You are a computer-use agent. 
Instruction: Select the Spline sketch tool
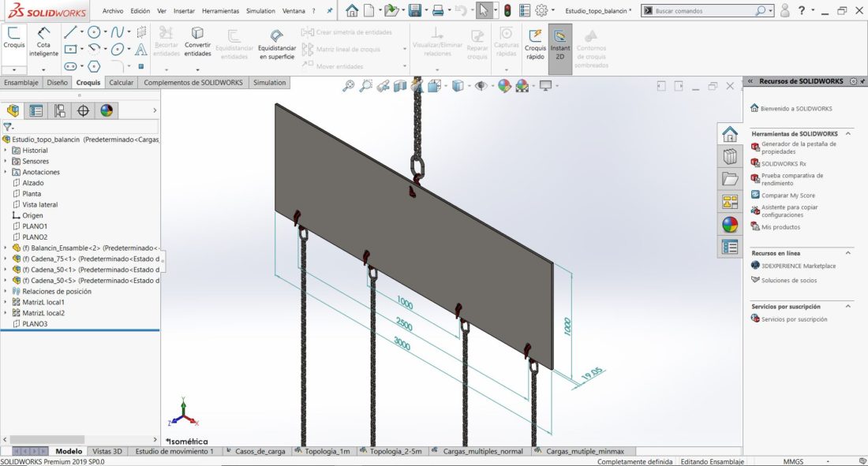click(x=117, y=32)
